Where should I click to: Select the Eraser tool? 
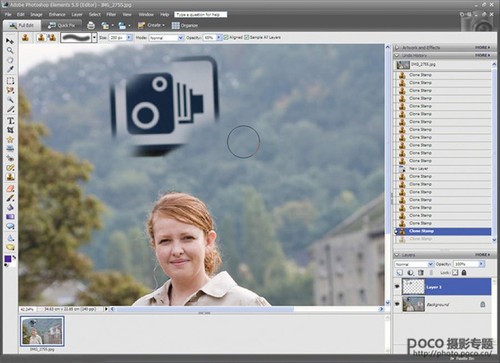click(10, 188)
